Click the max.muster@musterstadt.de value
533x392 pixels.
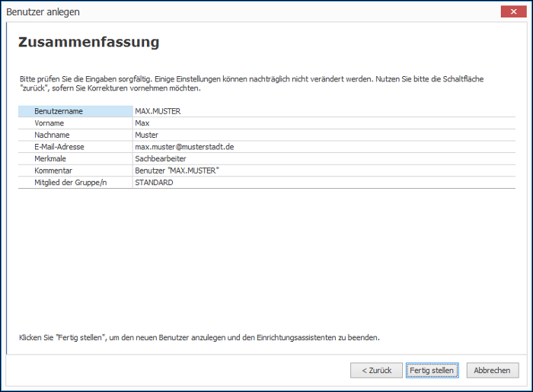184,147
